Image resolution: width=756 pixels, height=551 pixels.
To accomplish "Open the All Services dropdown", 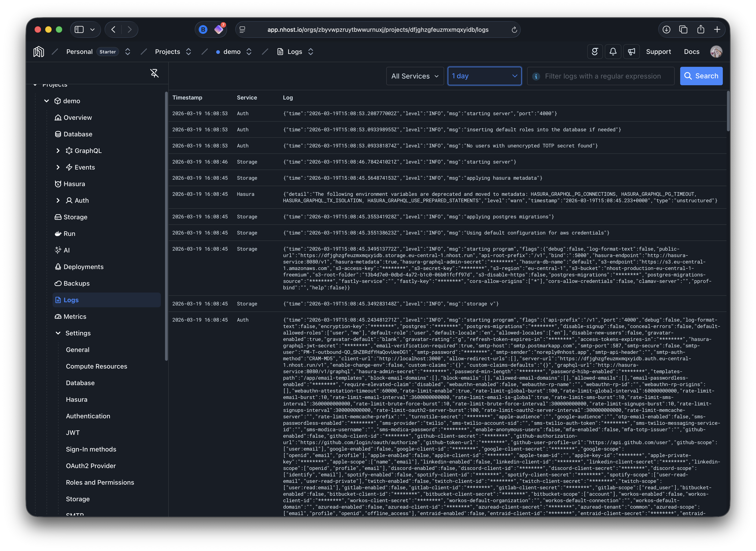I will pos(415,76).
